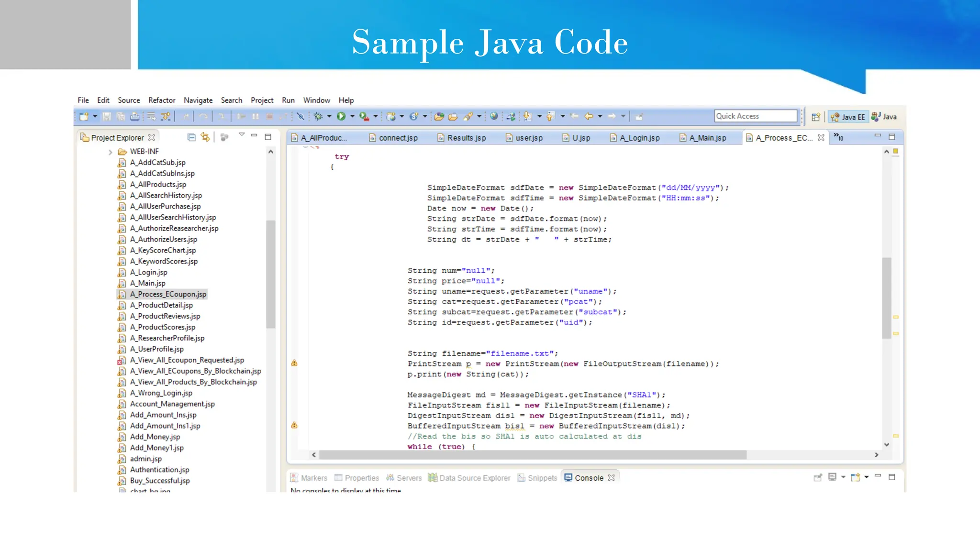Select A_View_All_Ecoupon_Requested.jsp file
Image resolution: width=980 pixels, height=551 pixels.
(181, 360)
